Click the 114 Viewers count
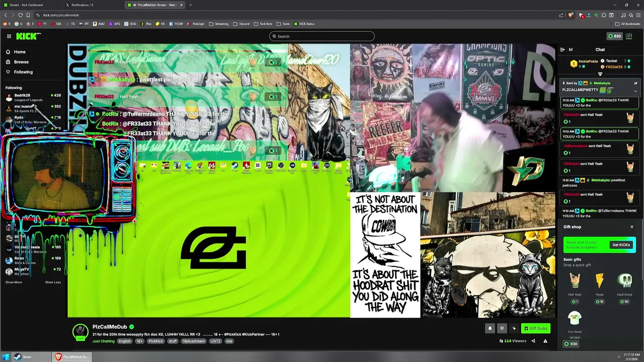This screenshot has height=362, width=644. tap(512, 341)
